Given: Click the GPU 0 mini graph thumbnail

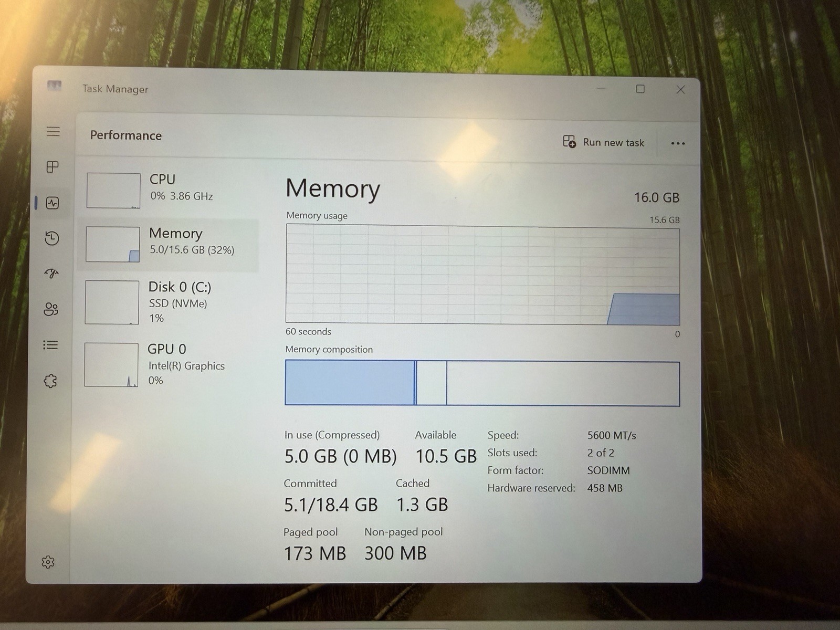Looking at the screenshot, I should tap(111, 365).
